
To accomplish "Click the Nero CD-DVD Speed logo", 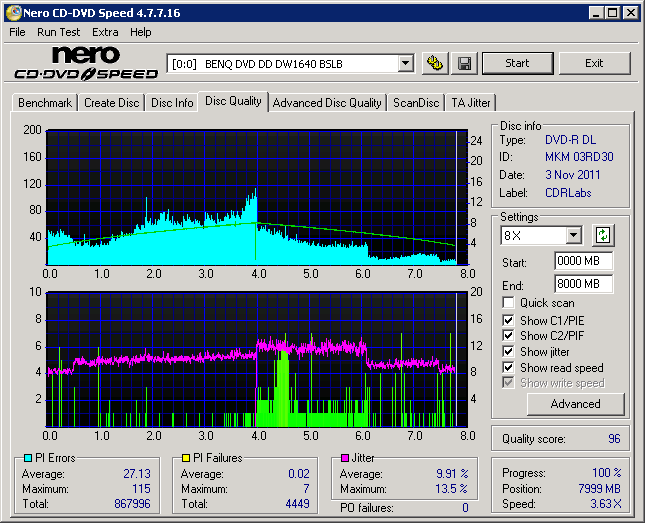I will tap(86, 63).
